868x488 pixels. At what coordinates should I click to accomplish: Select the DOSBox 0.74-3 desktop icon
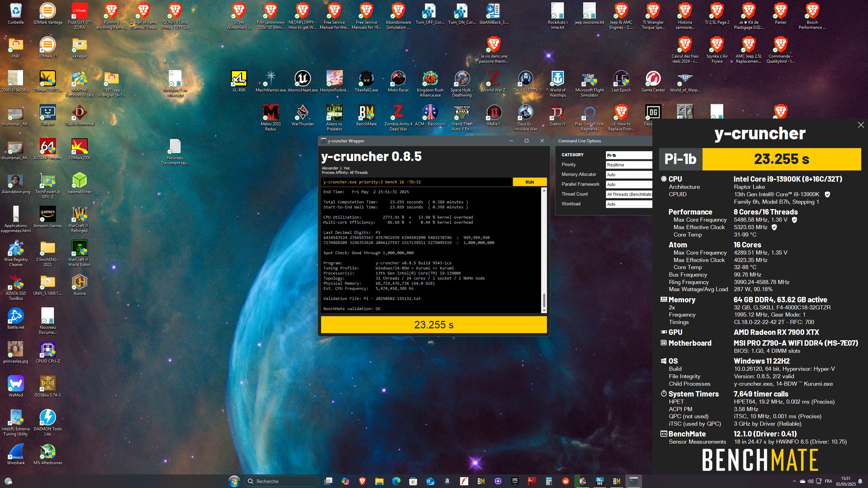pos(48,387)
